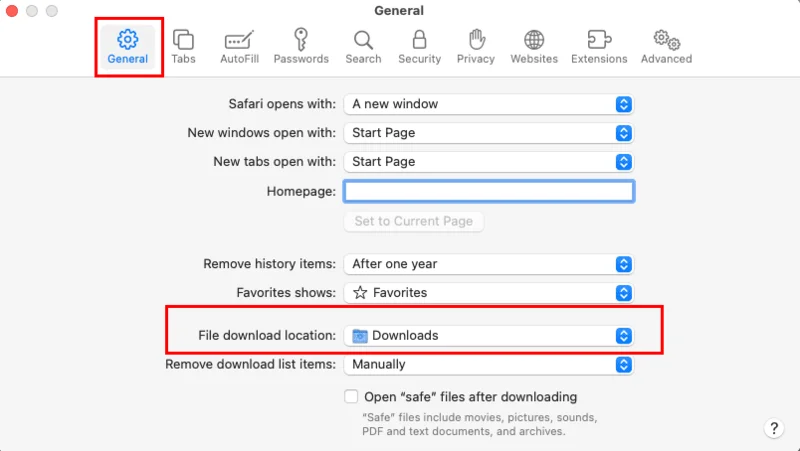Open the AutoFill preferences pane

click(239, 46)
